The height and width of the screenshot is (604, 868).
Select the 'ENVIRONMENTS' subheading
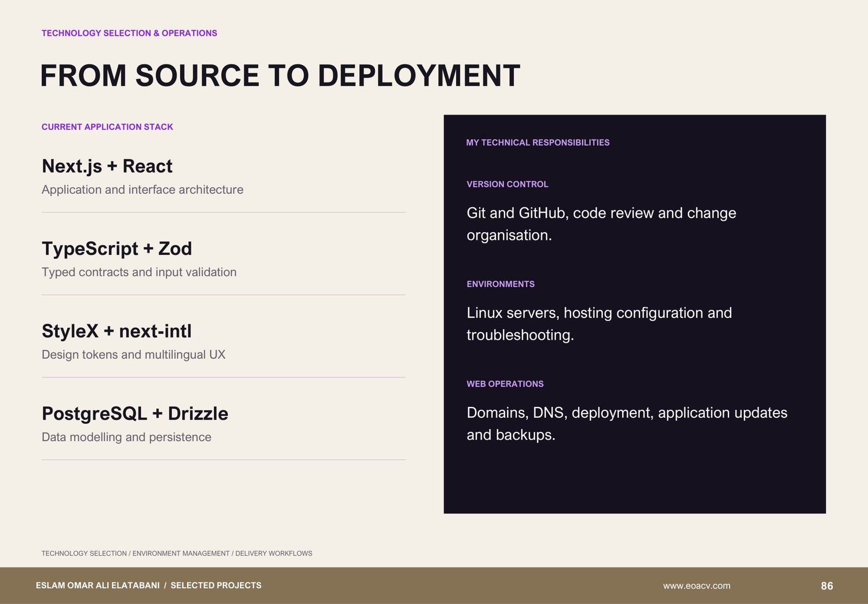pyautogui.click(x=500, y=284)
